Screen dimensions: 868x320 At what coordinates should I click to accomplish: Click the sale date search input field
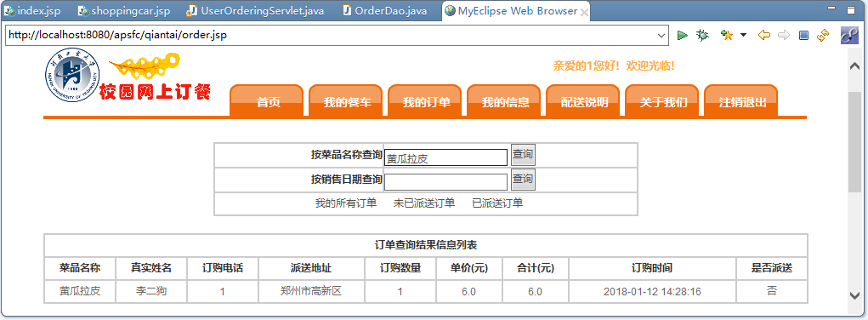coord(445,182)
